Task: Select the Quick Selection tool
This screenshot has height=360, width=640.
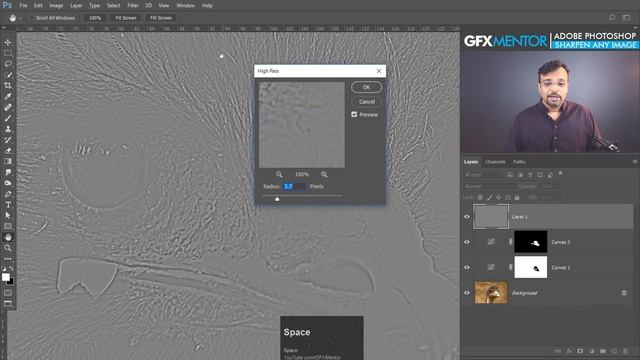Action: (x=8, y=75)
